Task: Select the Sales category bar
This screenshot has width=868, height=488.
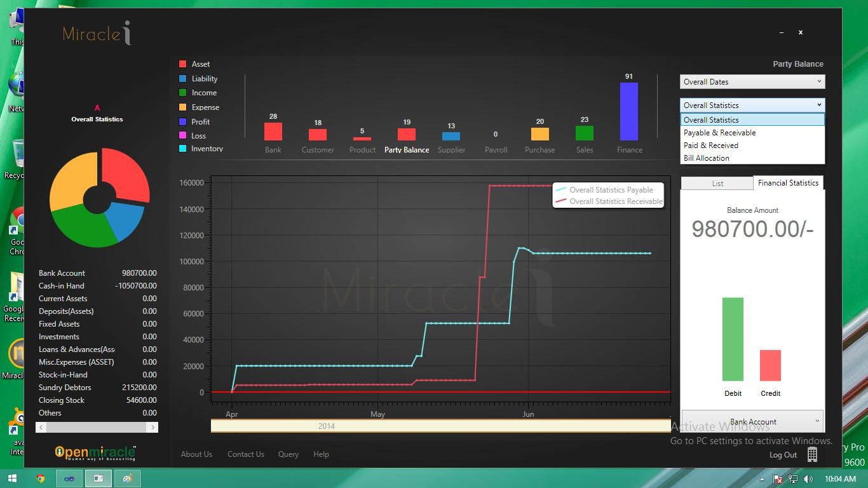Action: point(585,133)
